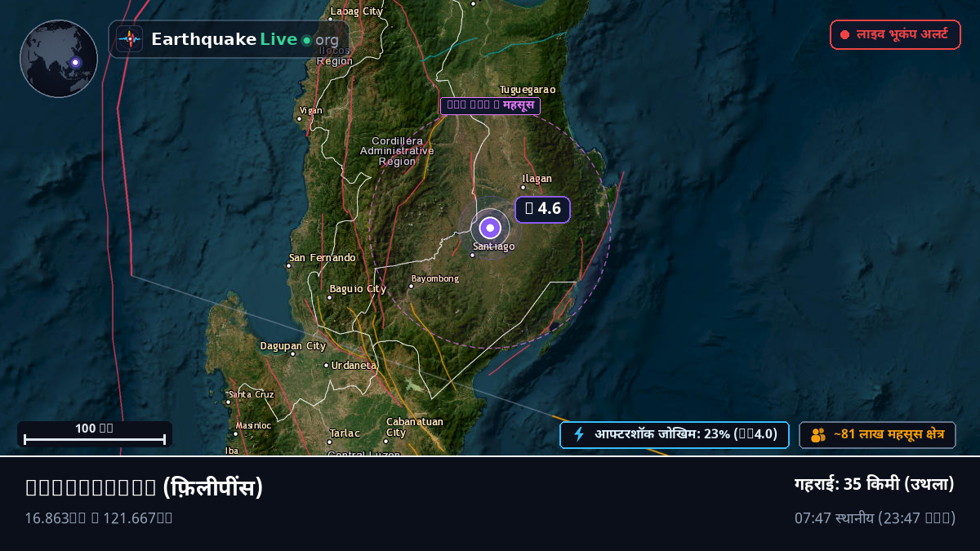Click the green dot in Earthquake Live logo
The width and height of the screenshot is (980, 551).
pyautogui.click(x=306, y=40)
